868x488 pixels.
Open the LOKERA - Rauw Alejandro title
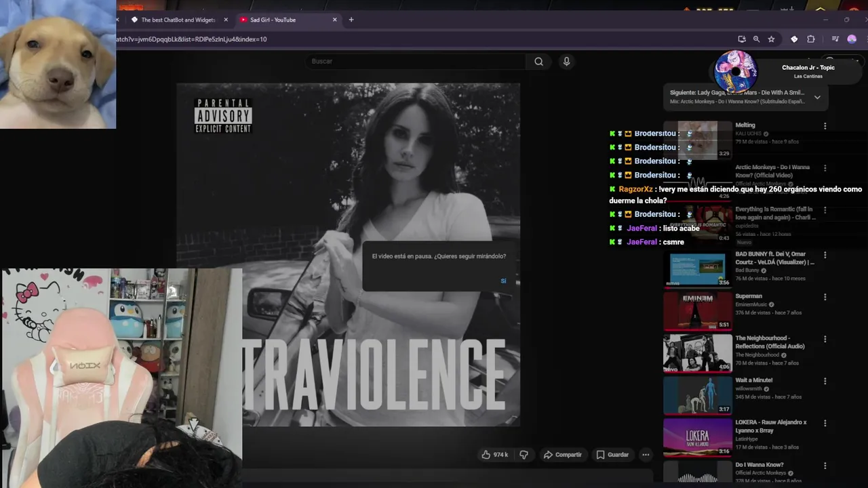[771, 426]
